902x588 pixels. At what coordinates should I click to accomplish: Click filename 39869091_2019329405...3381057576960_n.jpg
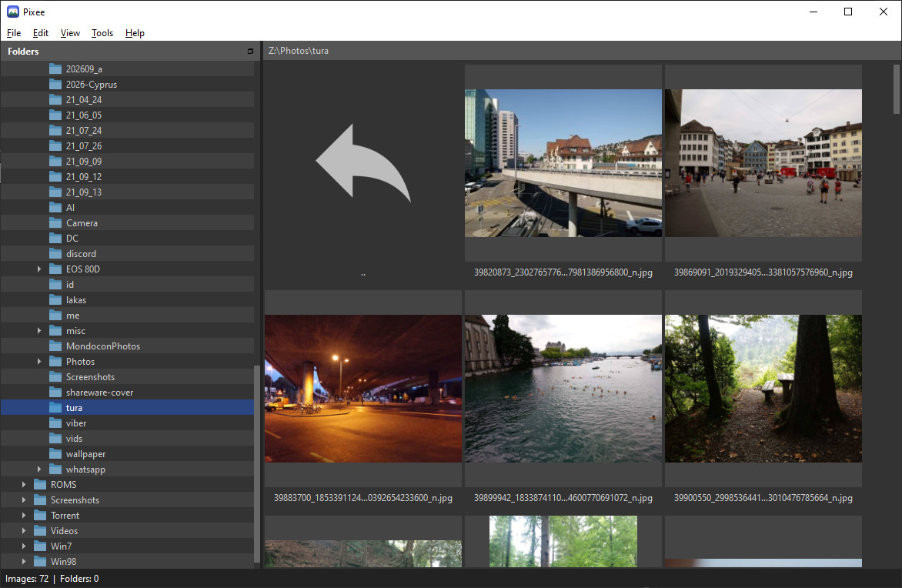(763, 272)
